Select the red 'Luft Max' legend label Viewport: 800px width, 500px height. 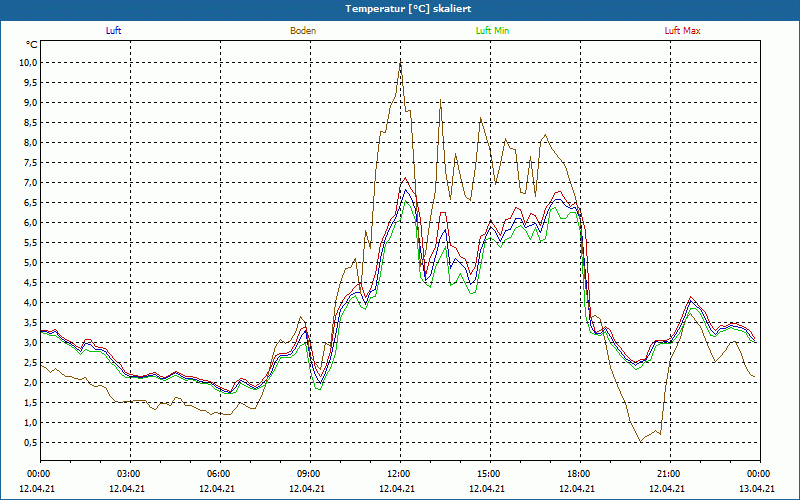(682, 31)
